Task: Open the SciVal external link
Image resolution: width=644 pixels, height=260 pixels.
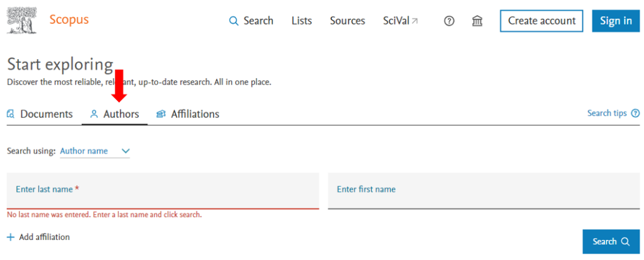Action: tap(401, 21)
